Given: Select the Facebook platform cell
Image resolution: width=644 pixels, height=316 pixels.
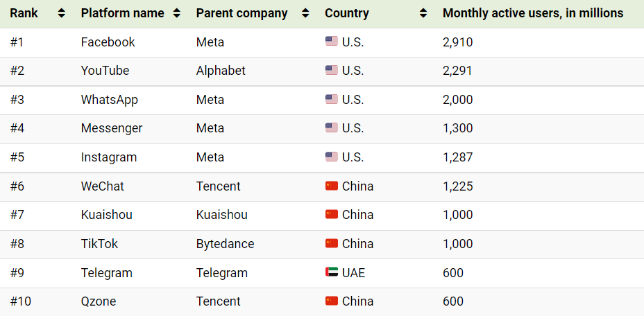Looking at the screenshot, I should pos(108,42).
